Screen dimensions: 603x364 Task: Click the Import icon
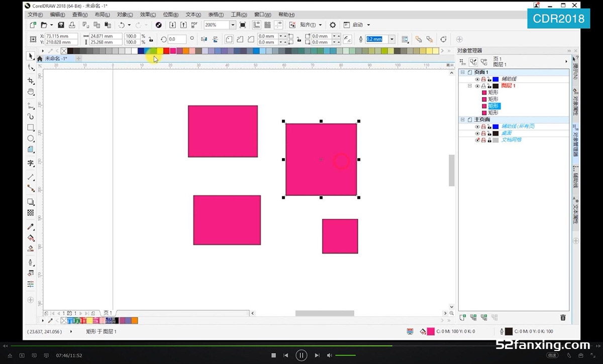point(172,25)
